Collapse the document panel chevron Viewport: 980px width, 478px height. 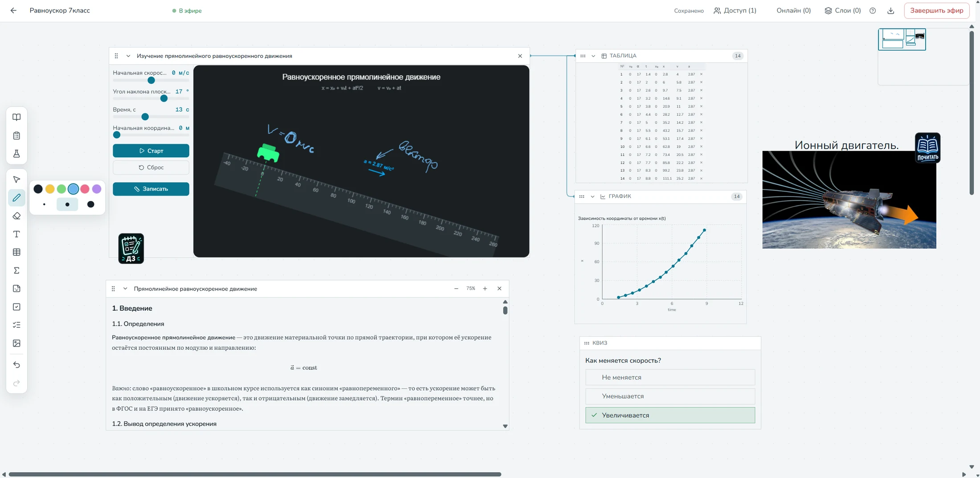tap(125, 289)
